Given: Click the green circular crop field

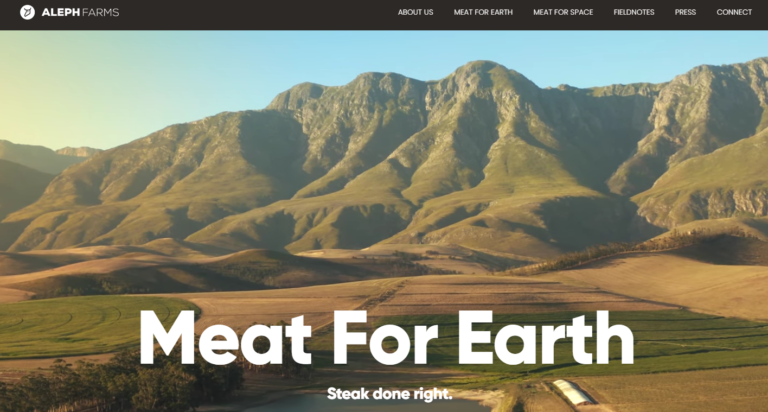Looking at the screenshot, I should [x=88, y=323].
